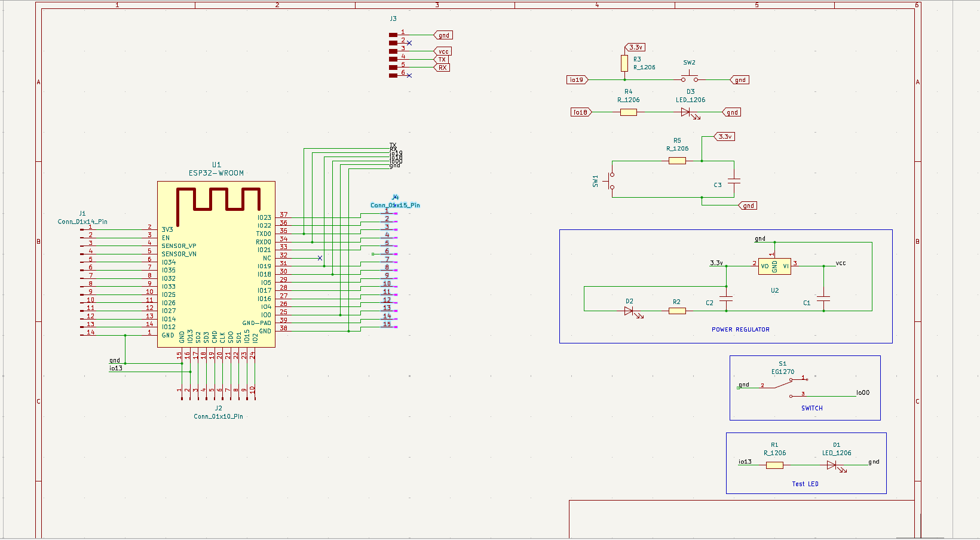Select the EG1270 value text
The height and width of the screenshot is (540, 980).
(x=783, y=372)
